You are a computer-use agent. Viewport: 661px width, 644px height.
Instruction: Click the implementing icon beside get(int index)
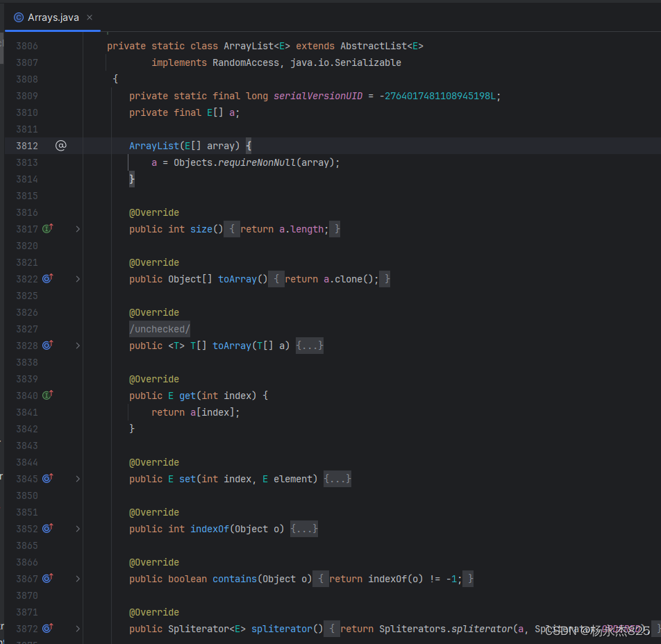47,395
